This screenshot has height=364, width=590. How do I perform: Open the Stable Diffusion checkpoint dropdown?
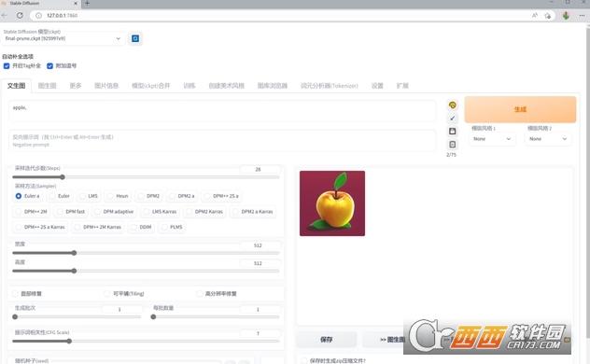click(63, 38)
